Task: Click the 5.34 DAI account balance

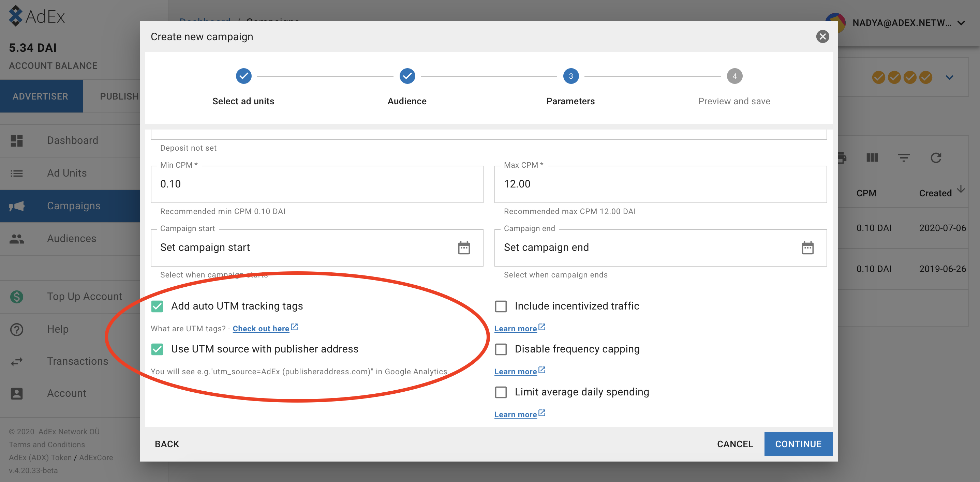Action: click(x=33, y=48)
